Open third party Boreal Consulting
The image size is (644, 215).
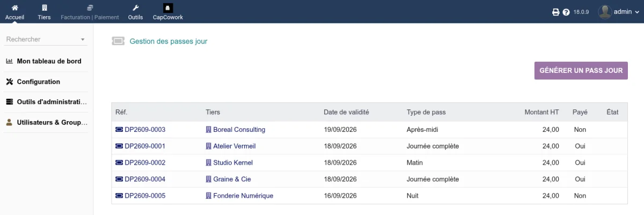(239, 130)
